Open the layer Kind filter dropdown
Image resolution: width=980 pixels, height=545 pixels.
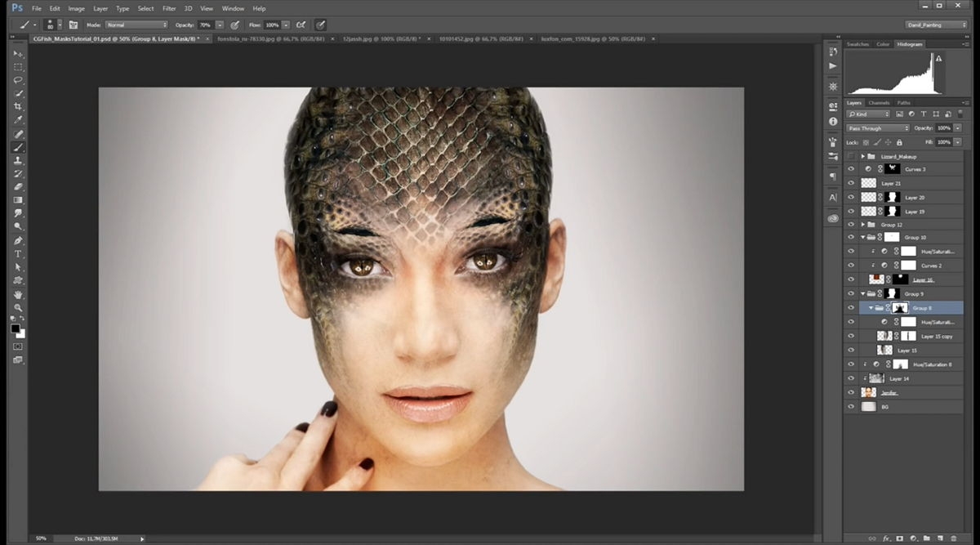pyautogui.click(x=869, y=114)
